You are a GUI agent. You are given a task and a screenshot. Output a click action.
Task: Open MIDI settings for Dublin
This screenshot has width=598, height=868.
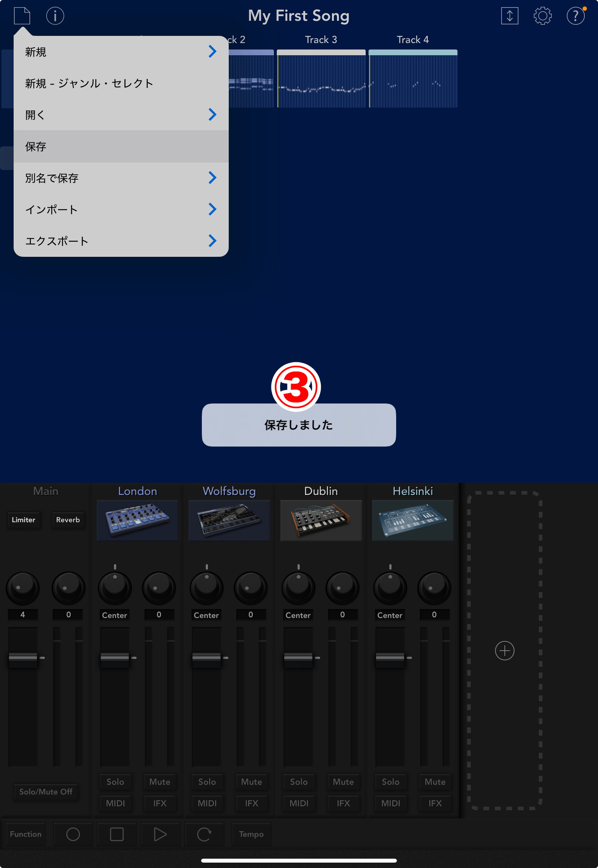(x=299, y=803)
